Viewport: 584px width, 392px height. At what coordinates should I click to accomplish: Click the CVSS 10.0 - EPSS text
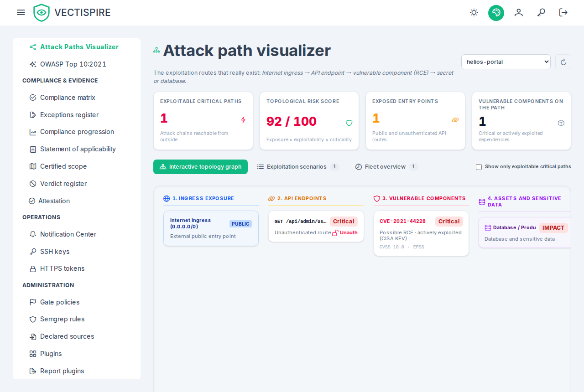[x=401, y=247]
